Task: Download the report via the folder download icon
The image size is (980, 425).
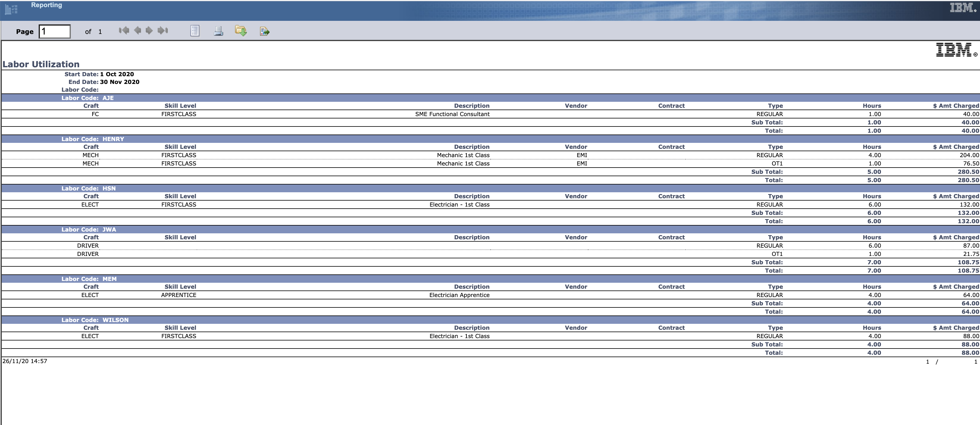Action: point(241,31)
